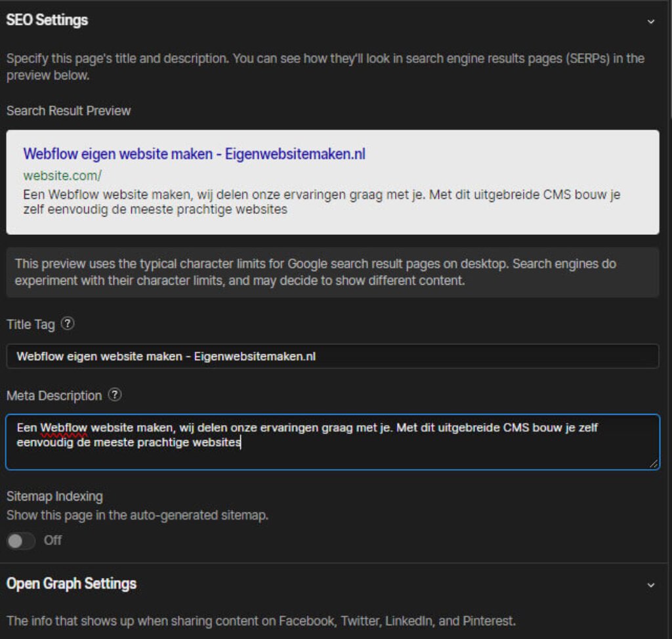Click the Meta Description label

pos(53,395)
